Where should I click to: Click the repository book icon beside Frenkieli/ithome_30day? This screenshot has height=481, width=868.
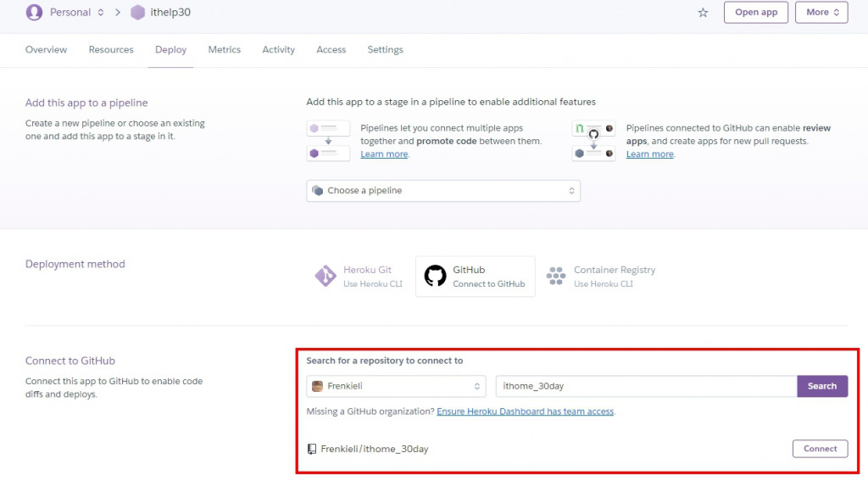[x=312, y=449]
